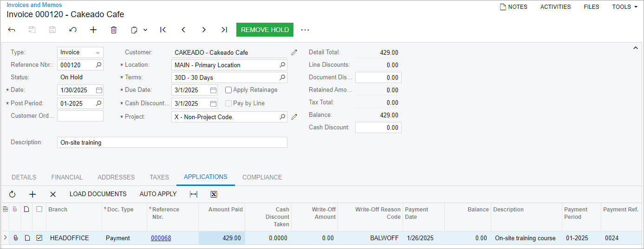Open the Due Date calendar picker
This screenshot has width=644, height=249.
213,90
